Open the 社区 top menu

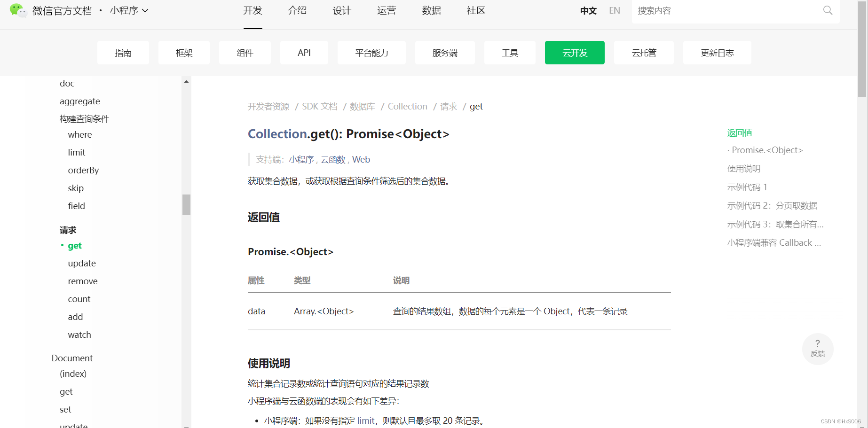point(476,10)
